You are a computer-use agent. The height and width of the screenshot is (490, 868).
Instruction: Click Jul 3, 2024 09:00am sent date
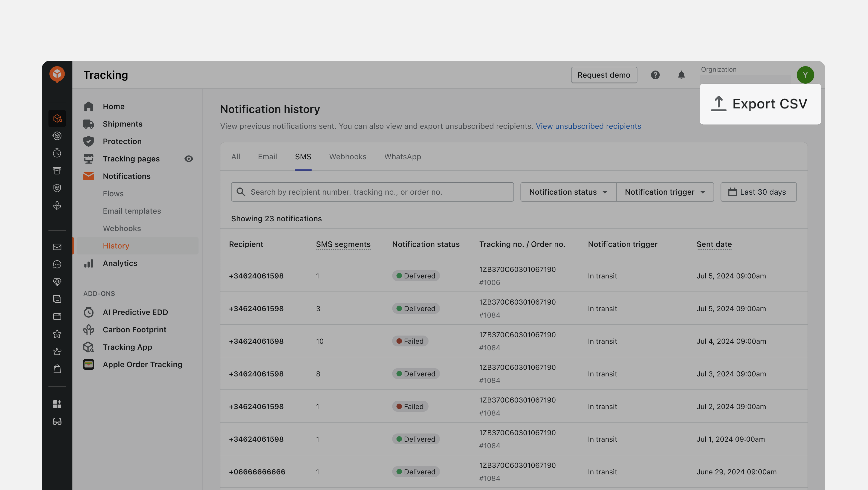click(731, 374)
